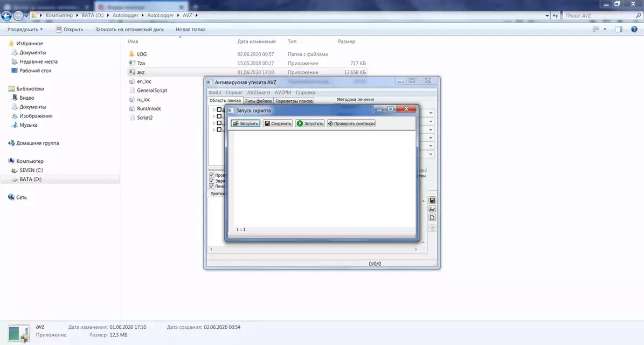Click Новая папка toolbar button
Image resolution: width=644 pixels, height=345 pixels.
click(x=191, y=30)
